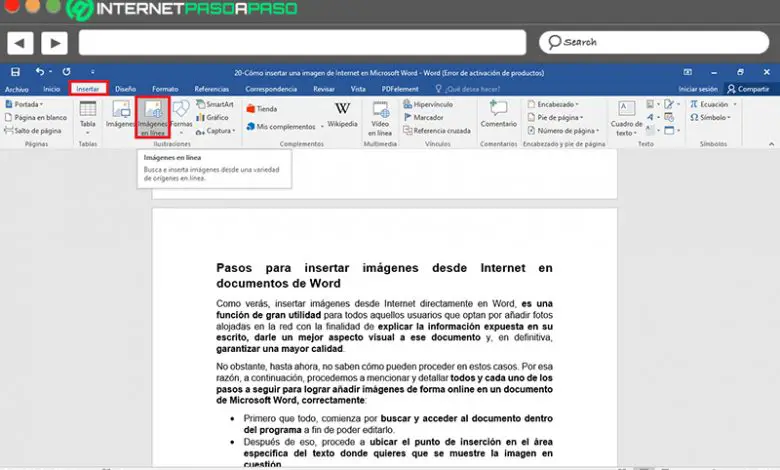The width and height of the screenshot is (780, 470).
Task: Open the Ecuación dropdown arrow
Action: 735,104
